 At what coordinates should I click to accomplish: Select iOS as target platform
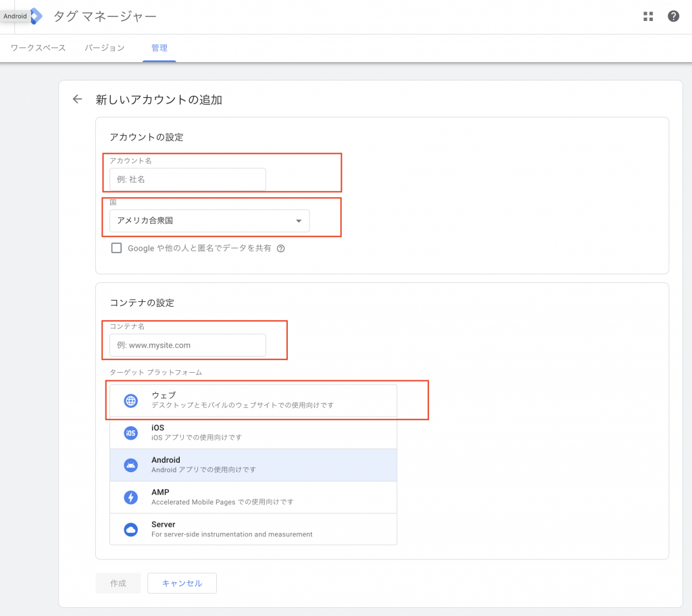pyautogui.click(x=253, y=433)
